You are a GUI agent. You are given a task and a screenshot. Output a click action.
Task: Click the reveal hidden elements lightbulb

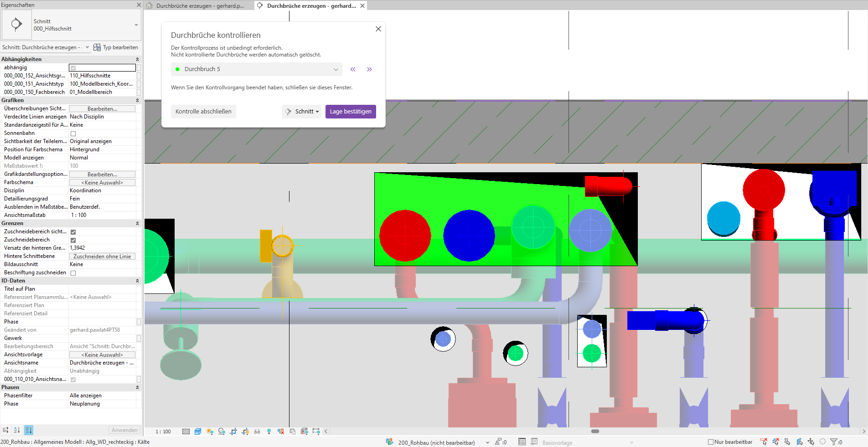click(x=269, y=431)
